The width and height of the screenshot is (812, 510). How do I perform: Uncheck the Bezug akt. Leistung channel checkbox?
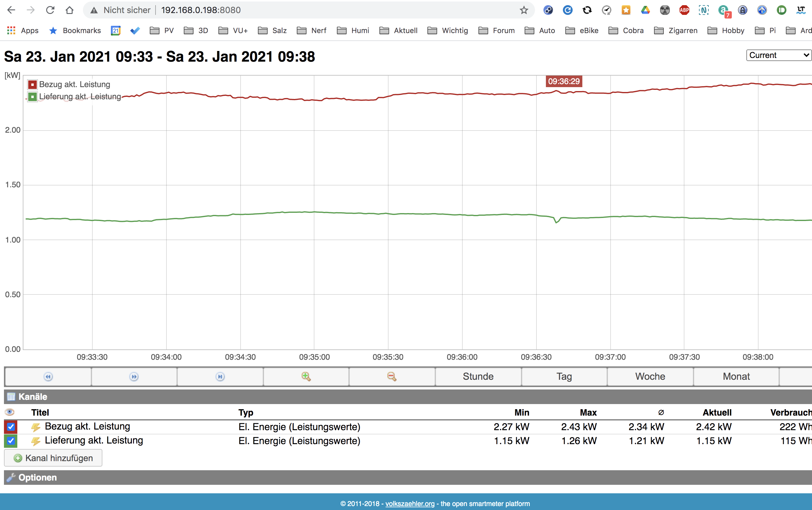click(x=11, y=427)
